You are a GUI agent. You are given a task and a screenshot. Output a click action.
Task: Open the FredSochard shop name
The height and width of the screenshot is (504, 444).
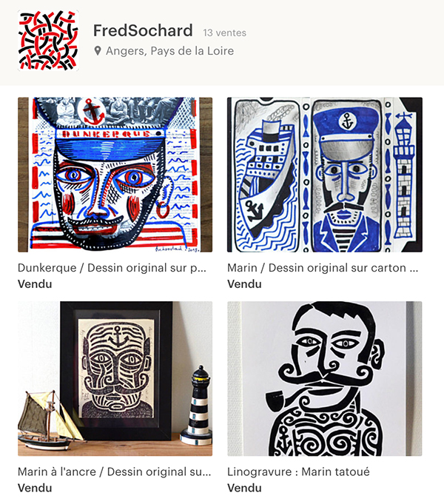point(143,31)
